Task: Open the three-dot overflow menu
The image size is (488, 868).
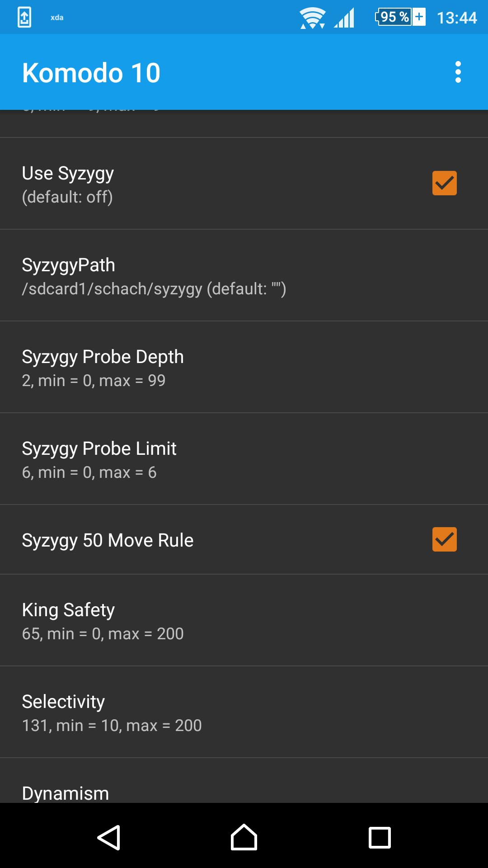Action: click(458, 72)
